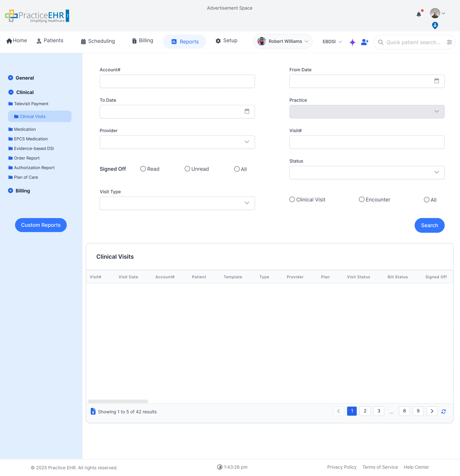
Task: Click the notification bell icon
Action: 418,14
